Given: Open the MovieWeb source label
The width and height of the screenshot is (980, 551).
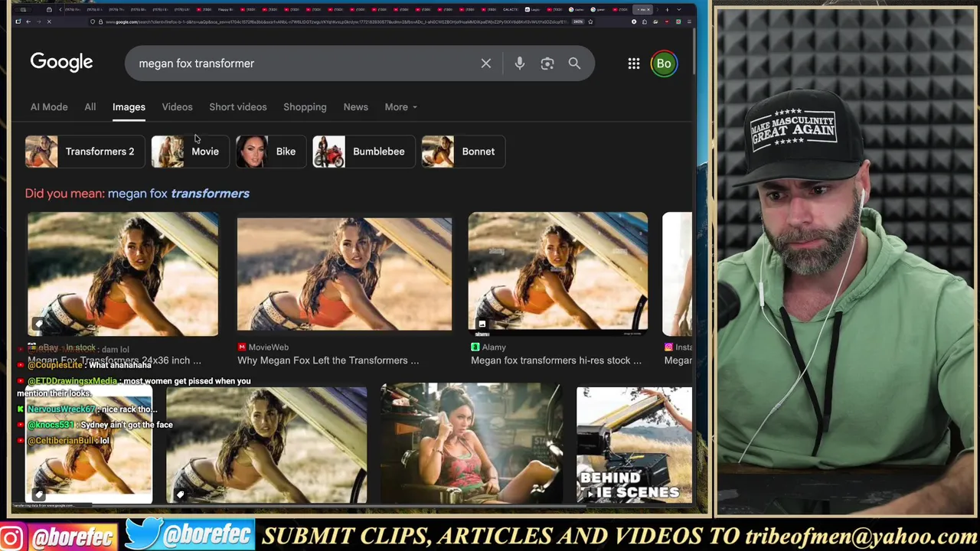Looking at the screenshot, I should click(268, 347).
